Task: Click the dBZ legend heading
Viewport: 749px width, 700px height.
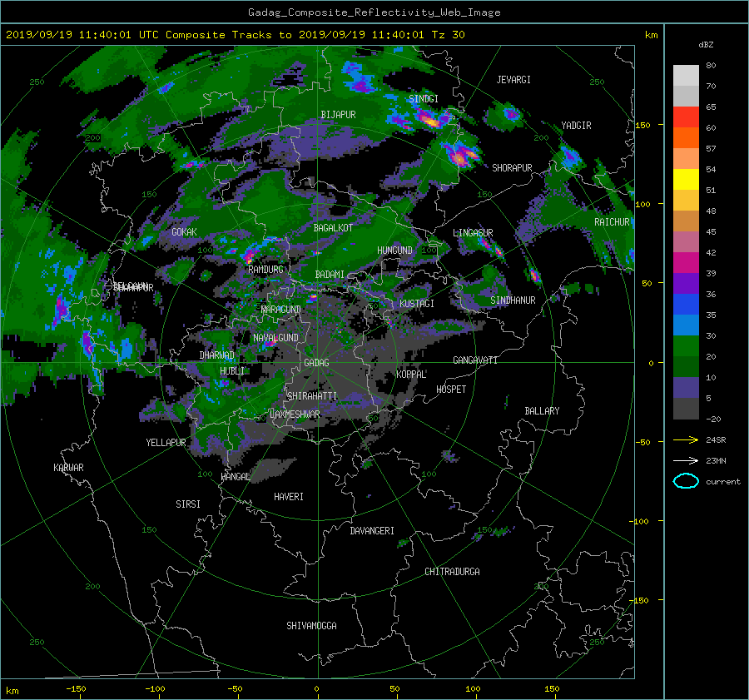Action: [x=706, y=45]
